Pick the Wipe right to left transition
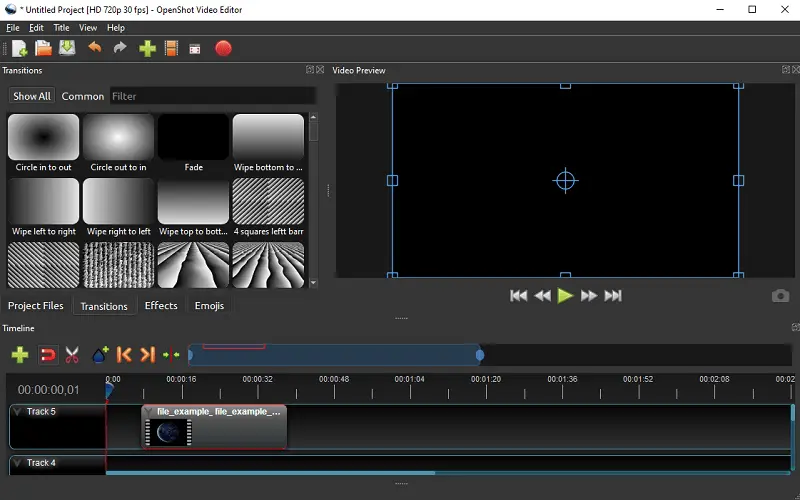The width and height of the screenshot is (800, 500). [118, 208]
